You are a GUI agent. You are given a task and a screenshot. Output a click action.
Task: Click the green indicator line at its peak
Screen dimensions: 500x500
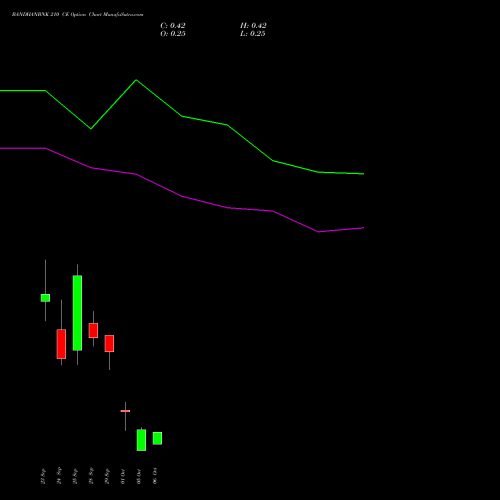136,80
